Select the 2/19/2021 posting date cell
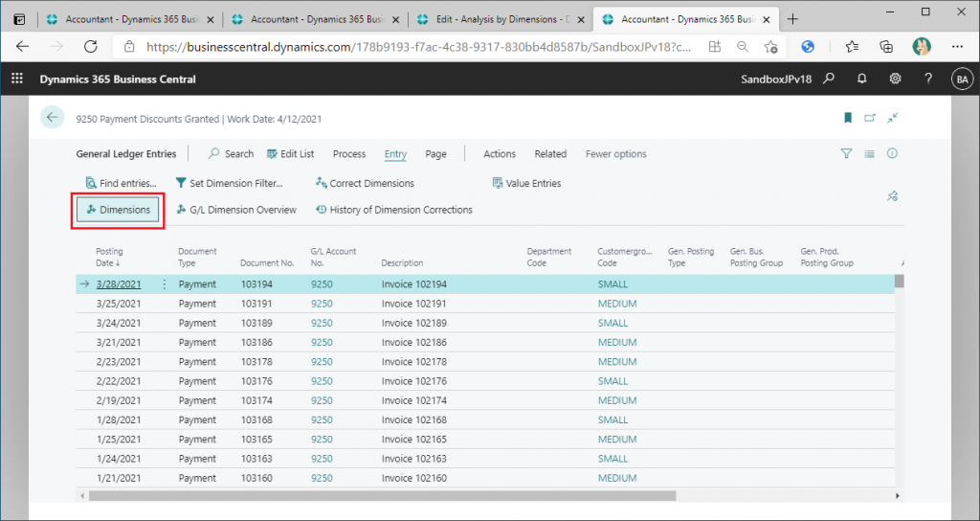The image size is (980, 521). (119, 401)
